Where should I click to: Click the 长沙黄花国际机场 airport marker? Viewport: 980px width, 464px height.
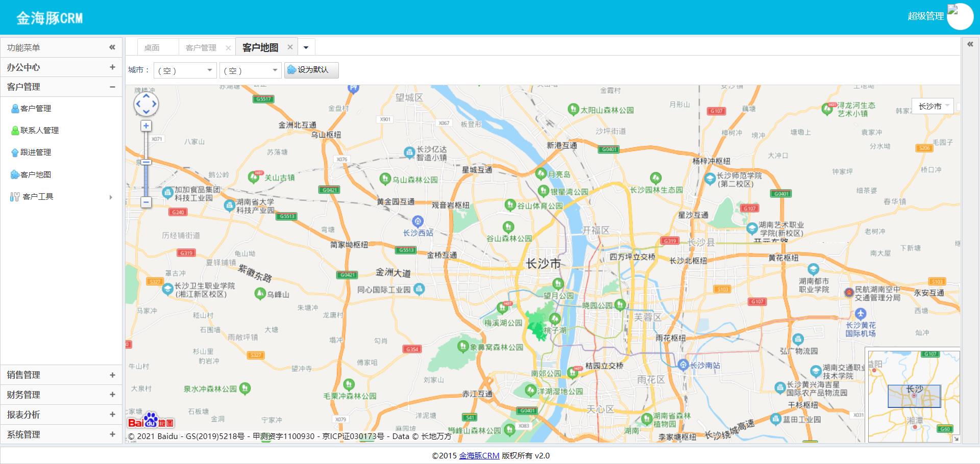pyautogui.click(x=861, y=314)
